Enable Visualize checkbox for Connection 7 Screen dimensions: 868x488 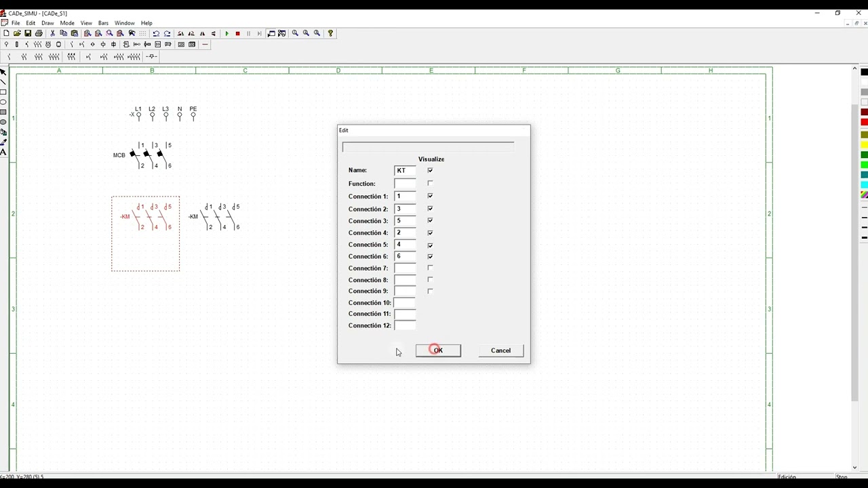(430, 268)
